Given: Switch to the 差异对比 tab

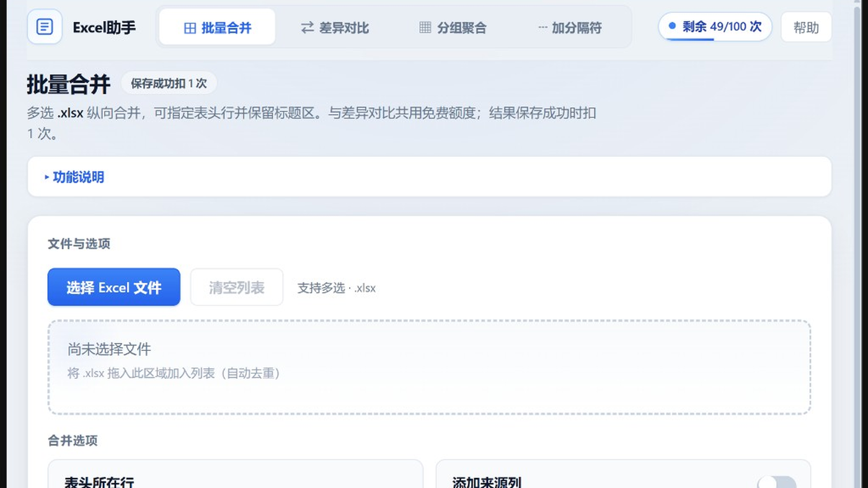Looking at the screenshot, I should click(335, 27).
